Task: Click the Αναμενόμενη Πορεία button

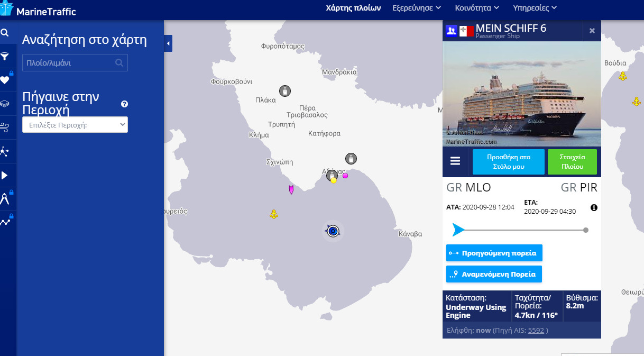Action: point(494,274)
